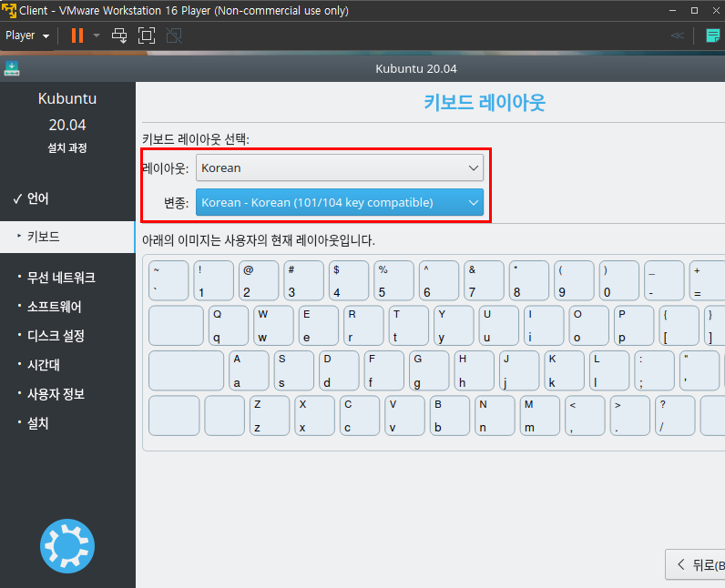Click the P key on keyboard preview
This screenshot has width=725, height=588.
pyautogui.click(x=634, y=326)
